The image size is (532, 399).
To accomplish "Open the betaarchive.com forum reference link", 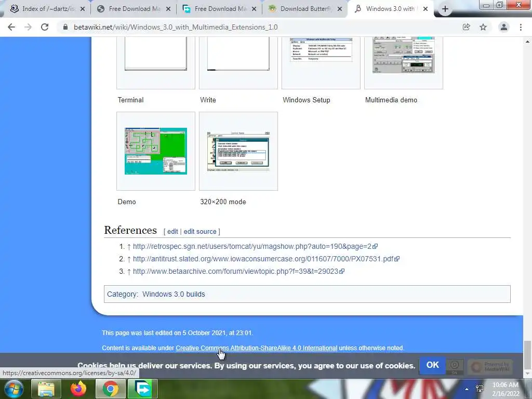I will [x=238, y=271].
